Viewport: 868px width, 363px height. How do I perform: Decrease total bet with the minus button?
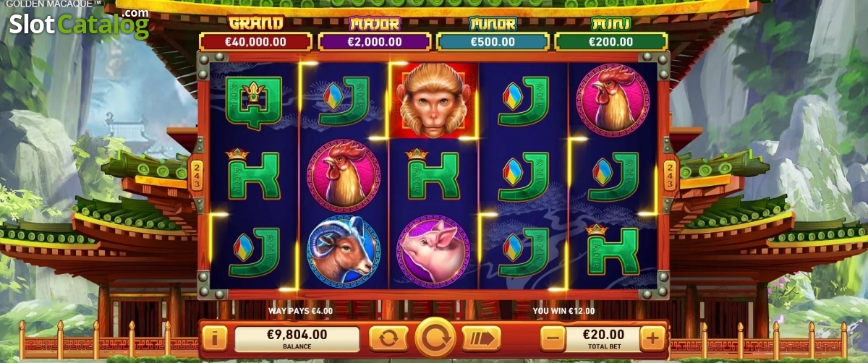[x=553, y=338]
